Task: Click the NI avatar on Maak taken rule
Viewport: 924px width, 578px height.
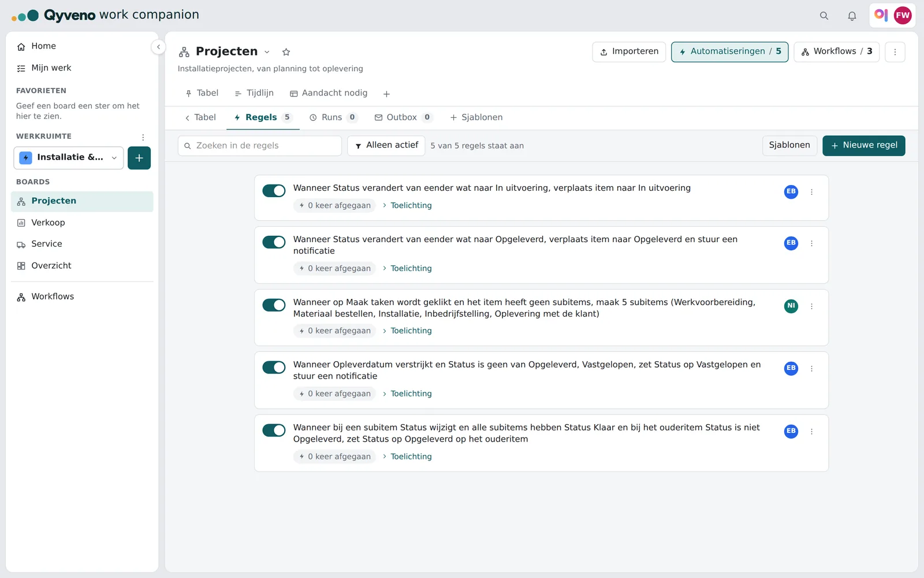Action: [791, 306]
